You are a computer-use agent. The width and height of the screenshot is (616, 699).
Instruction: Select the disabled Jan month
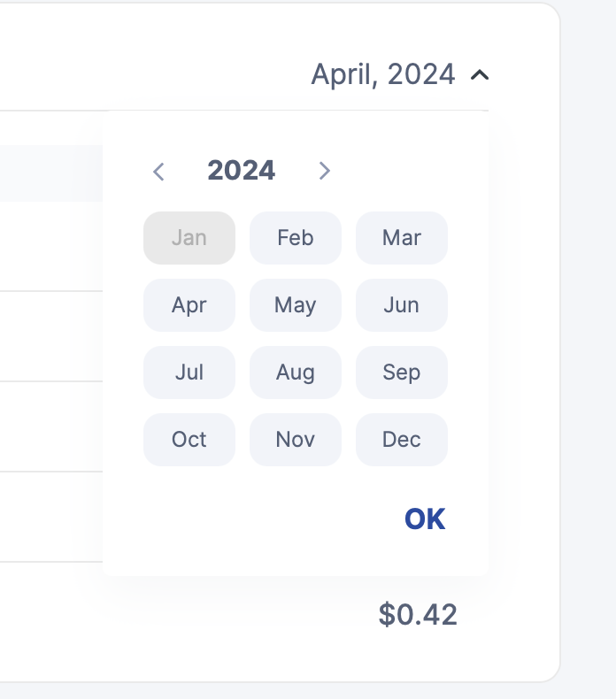(x=189, y=238)
